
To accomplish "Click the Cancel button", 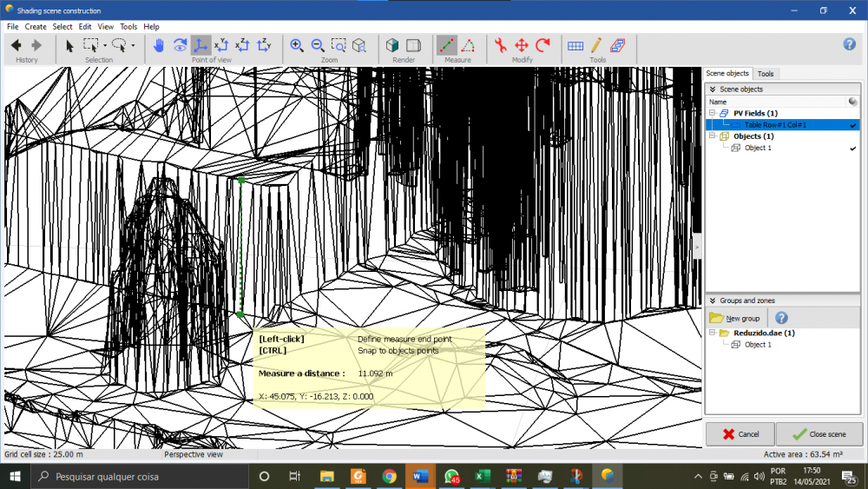I will point(740,433).
